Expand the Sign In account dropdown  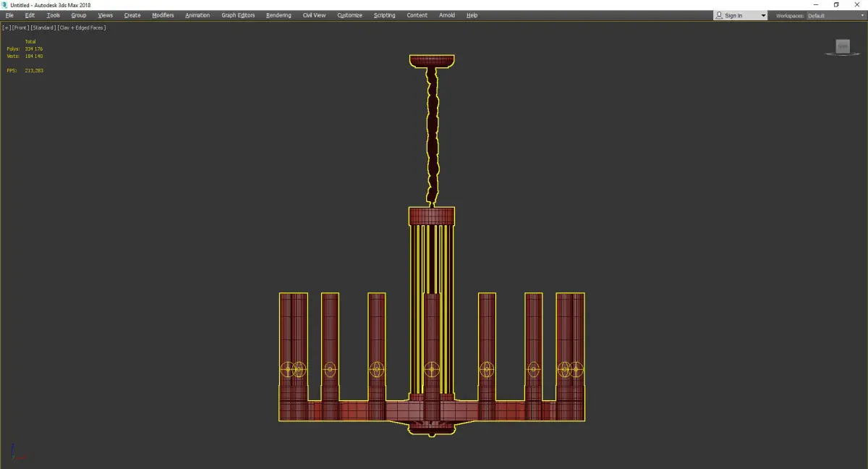click(762, 15)
